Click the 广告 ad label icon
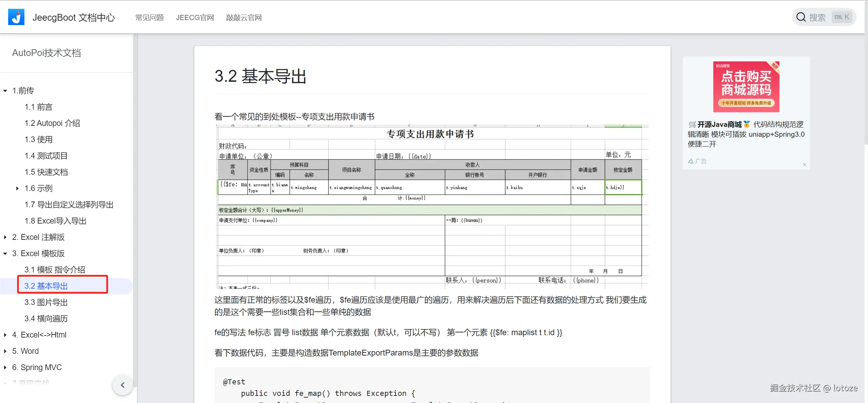The width and height of the screenshot is (868, 403). tap(691, 161)
